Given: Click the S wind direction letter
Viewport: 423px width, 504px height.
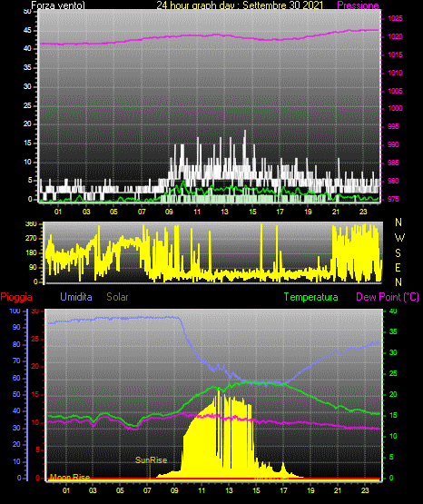Looking at the screenshot, I should pos(398,253).
